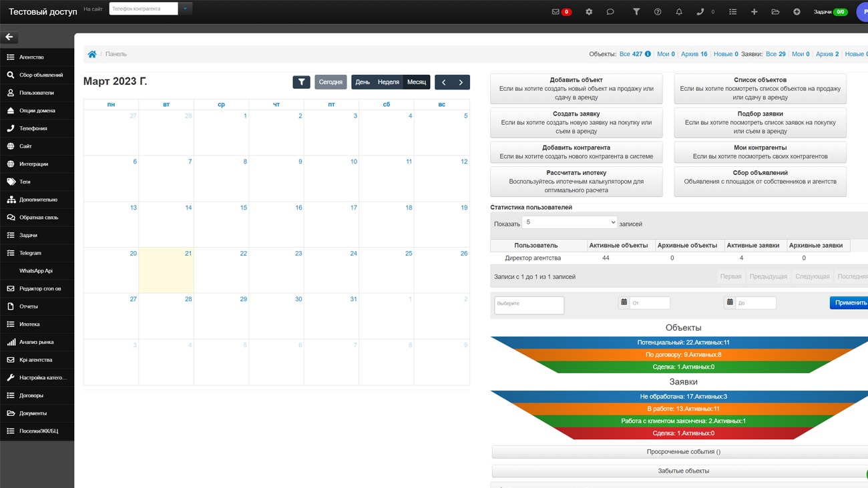
Task: Click the help question mark icon
Action: (x=658, y=12)
